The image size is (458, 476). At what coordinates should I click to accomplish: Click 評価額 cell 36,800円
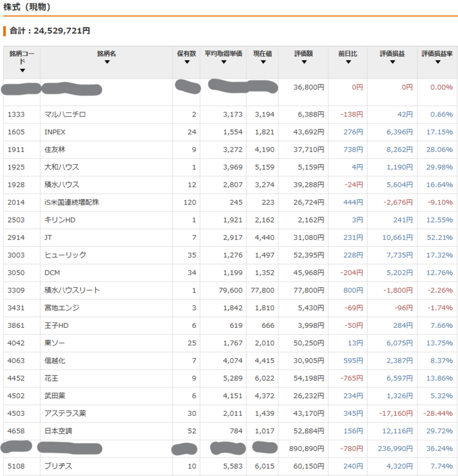pyautogui.click(x=309, y=87)
